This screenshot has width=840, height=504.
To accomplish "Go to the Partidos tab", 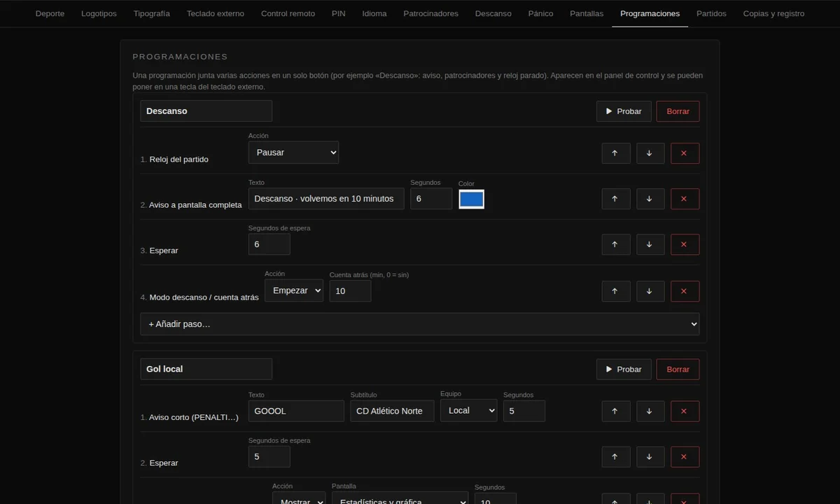I will (711, 13).
